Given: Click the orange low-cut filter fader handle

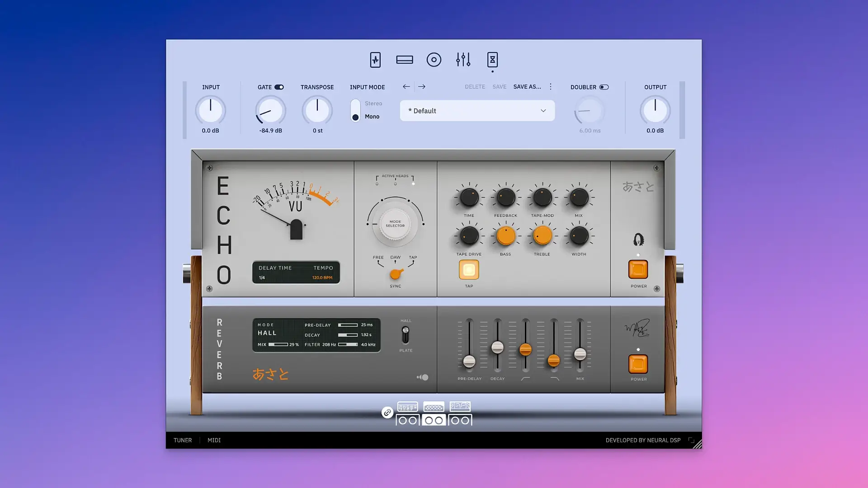Looking at the screenshot, I should 525,349.
